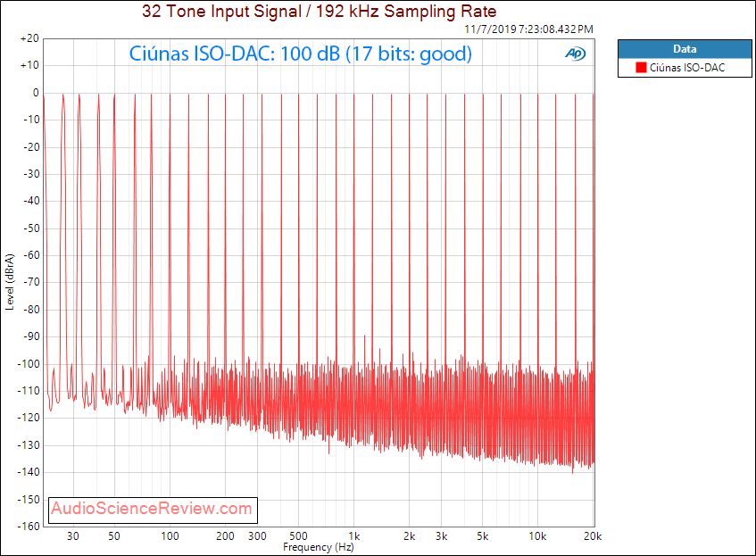Screen dimensions: 756x556
Task: Click the -40 tick on the level axis
Action: pyautogui.click(x=31, y=201)
